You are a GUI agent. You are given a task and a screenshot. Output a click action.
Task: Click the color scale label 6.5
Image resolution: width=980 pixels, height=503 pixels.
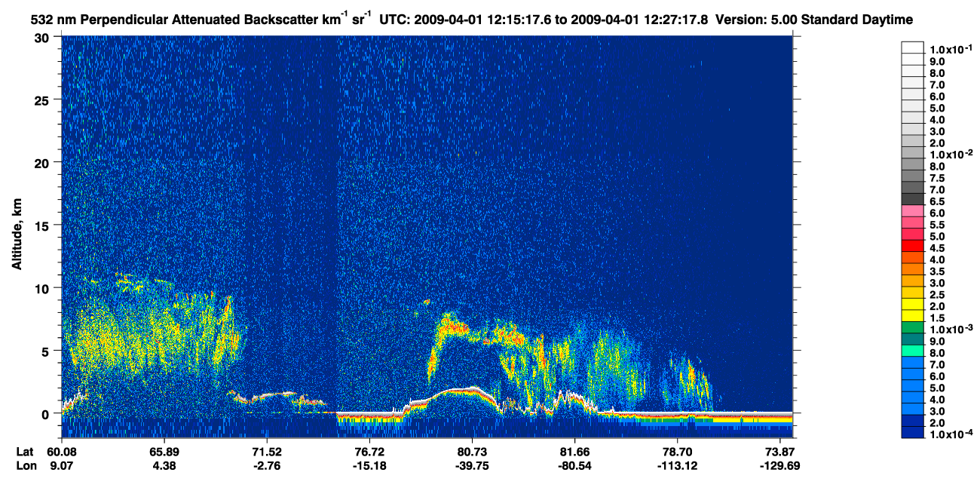point(938,201)
